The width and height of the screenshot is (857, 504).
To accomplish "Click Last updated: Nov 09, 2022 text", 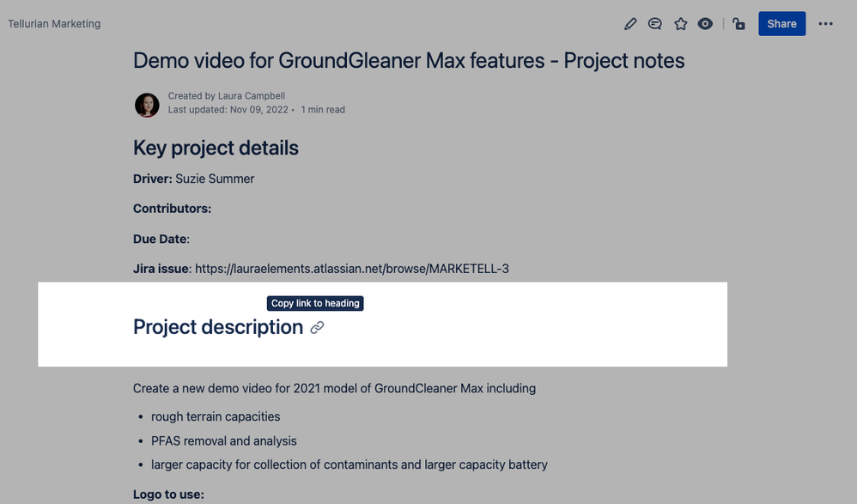I will click(x=228, y=110).
